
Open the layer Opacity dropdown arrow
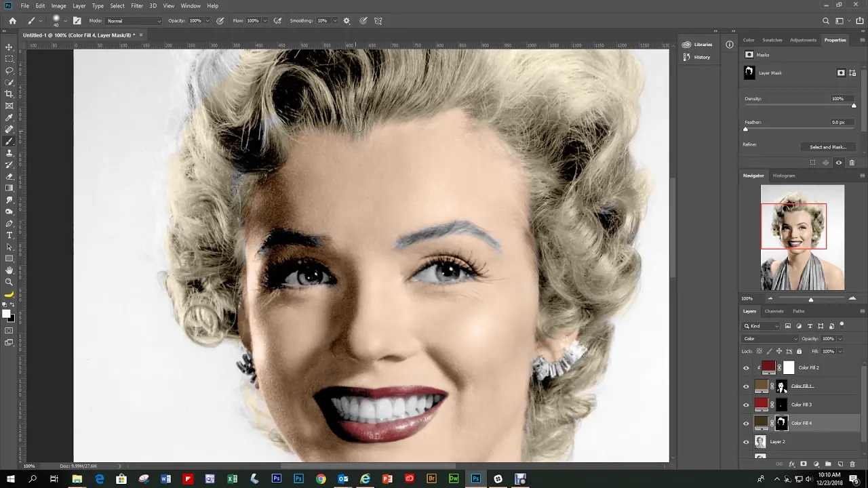pos(840,339)
